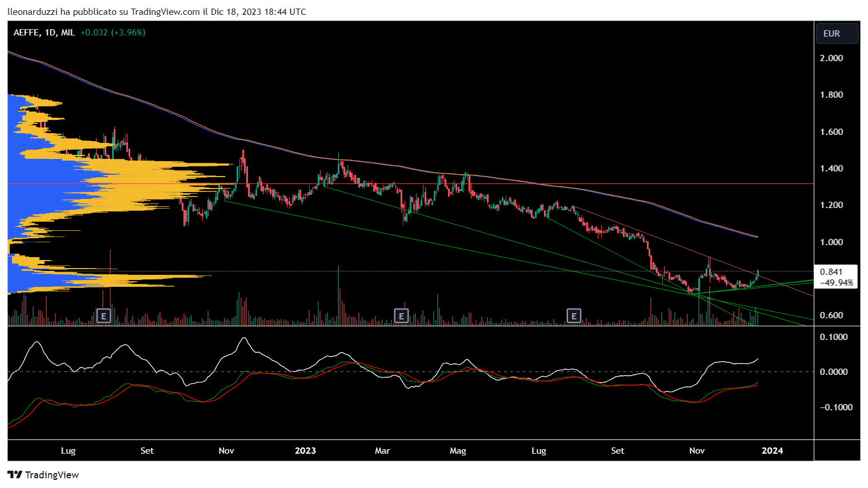Screen dimensions: 868x488
Task: Click the MIL exchange label
Action: [x=68, y=33]
